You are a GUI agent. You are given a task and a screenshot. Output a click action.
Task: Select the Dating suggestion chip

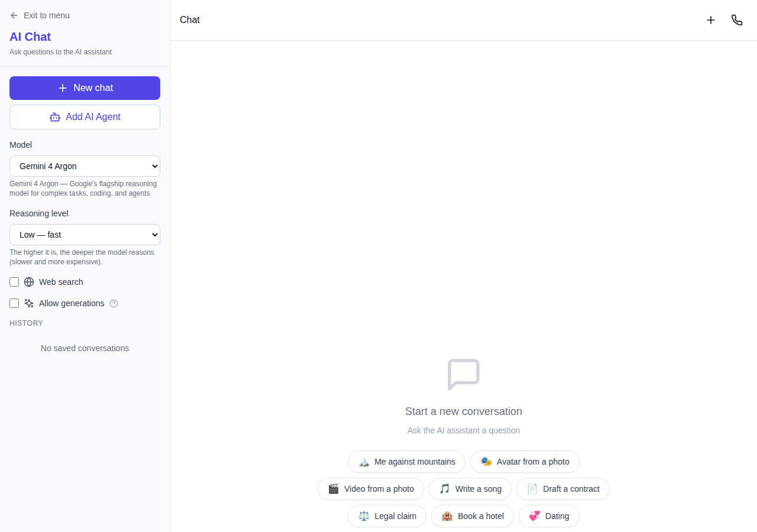pos(549,516)
